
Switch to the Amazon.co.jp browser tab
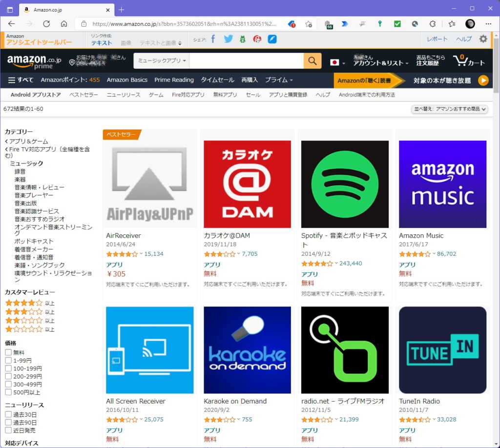(66, 10)
